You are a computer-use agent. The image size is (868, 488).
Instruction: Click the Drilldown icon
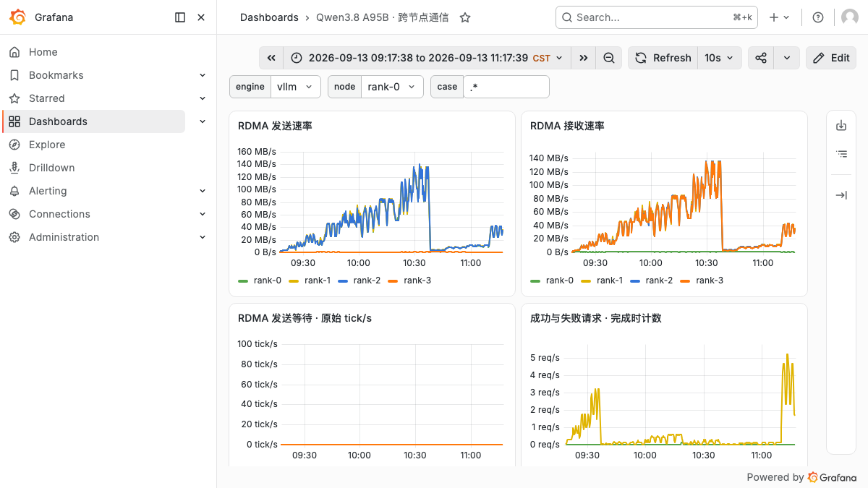pos(14,168)
